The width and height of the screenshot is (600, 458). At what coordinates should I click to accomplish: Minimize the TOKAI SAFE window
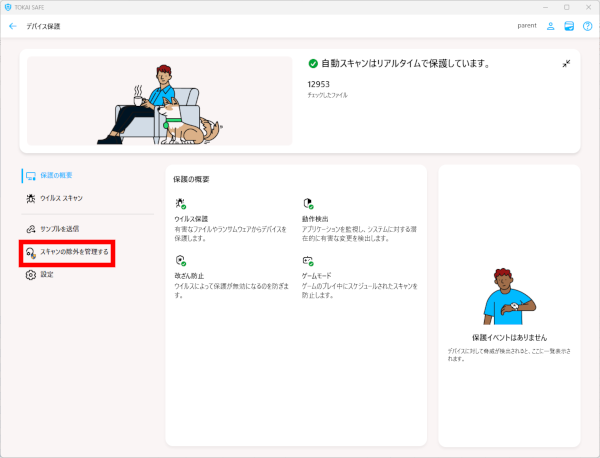pos(546,7)
